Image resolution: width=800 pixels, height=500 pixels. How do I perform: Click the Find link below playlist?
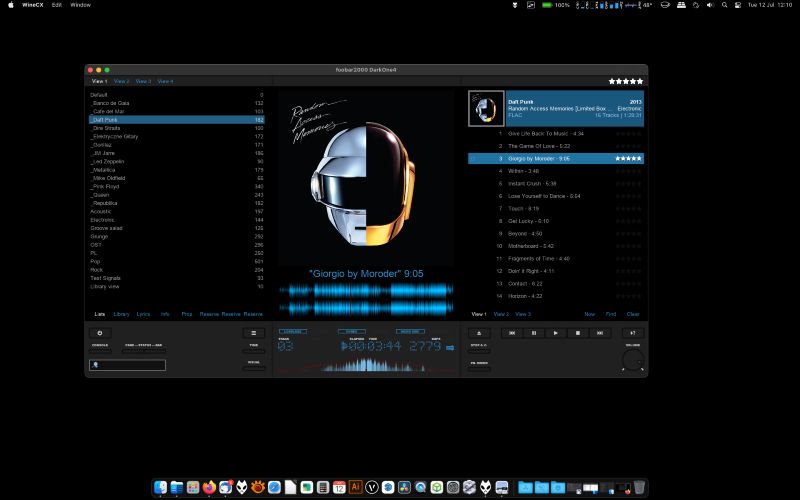(611, 314)
